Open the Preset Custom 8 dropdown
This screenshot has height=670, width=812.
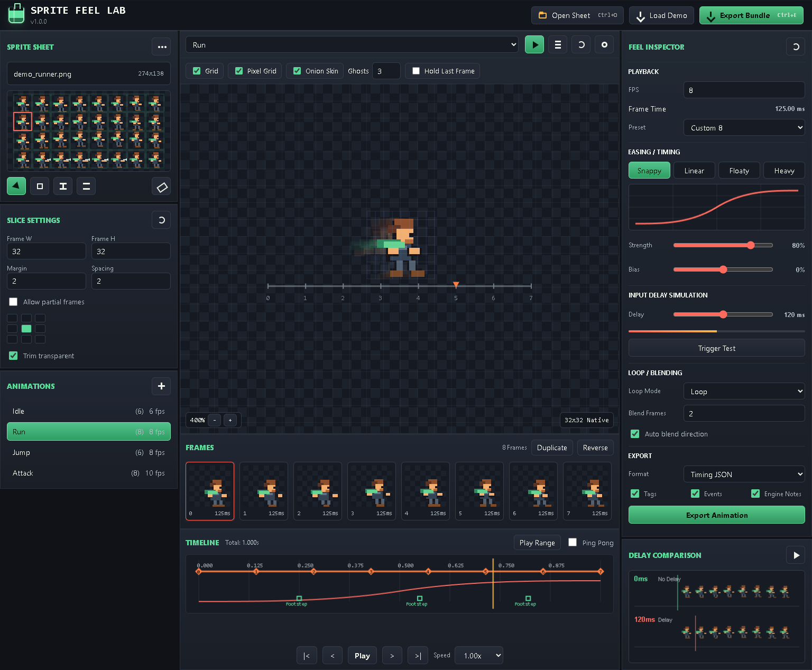744,127
